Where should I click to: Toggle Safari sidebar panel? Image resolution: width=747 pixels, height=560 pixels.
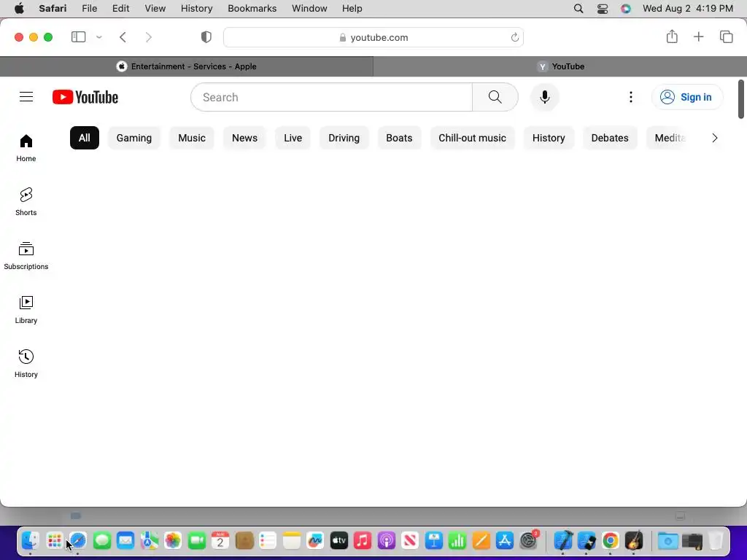(x=79, y=37)
